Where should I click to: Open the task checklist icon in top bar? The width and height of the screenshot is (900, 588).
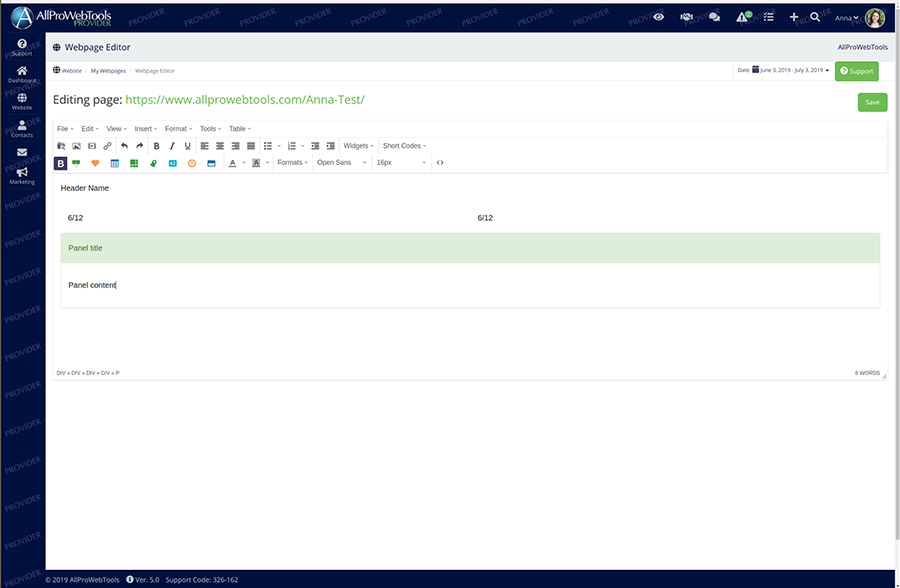click(x=769, y=17)
